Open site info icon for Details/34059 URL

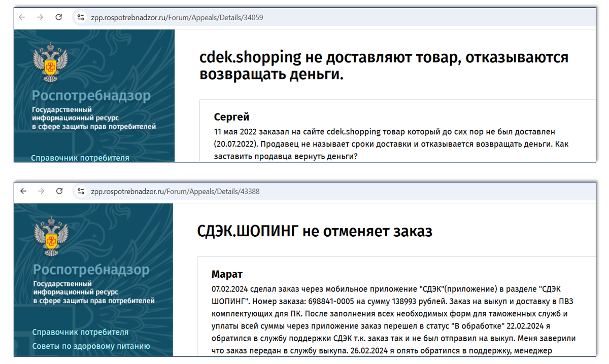80,17
